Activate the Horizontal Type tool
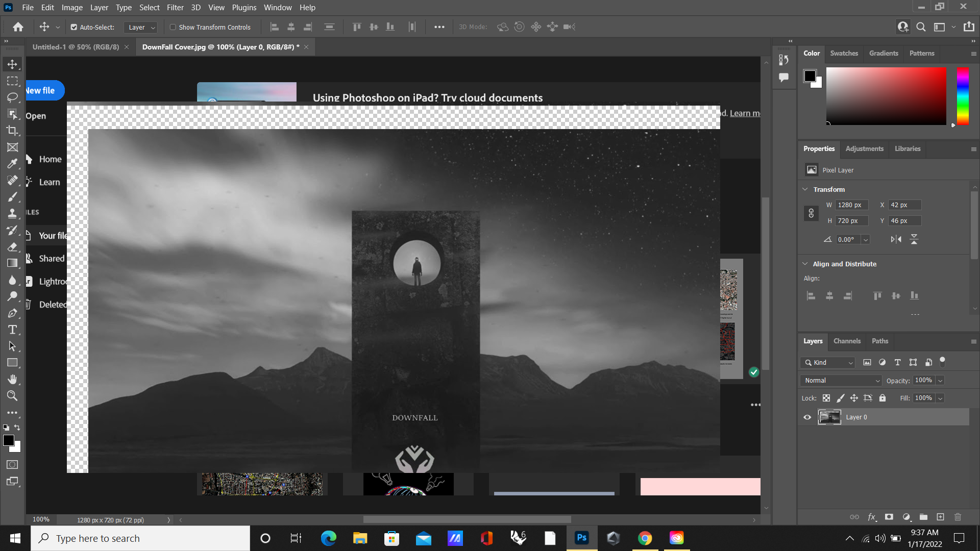Viewport: 980px width, 551px height. pos(13,330)
